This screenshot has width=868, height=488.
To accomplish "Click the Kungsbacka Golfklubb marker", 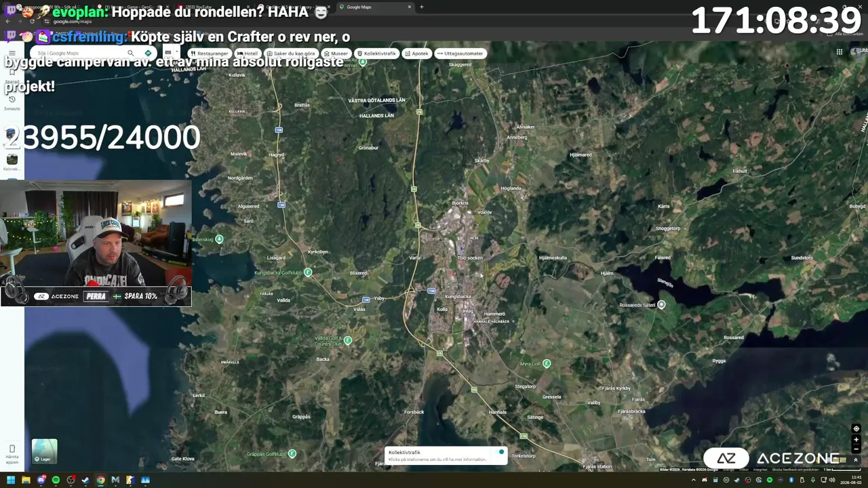I will [x=308, y=272].
